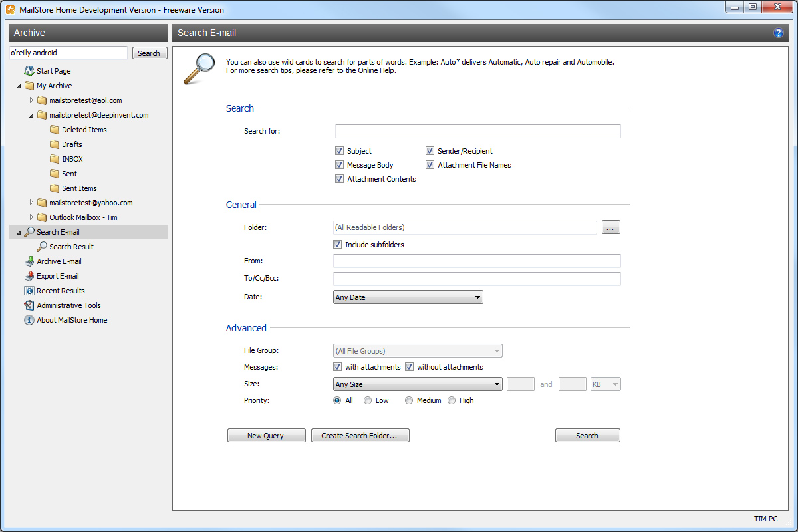Collapse the mailstoretest@deepinvent.com folder
Screen dimensions: 798x532
pos(30,114)
